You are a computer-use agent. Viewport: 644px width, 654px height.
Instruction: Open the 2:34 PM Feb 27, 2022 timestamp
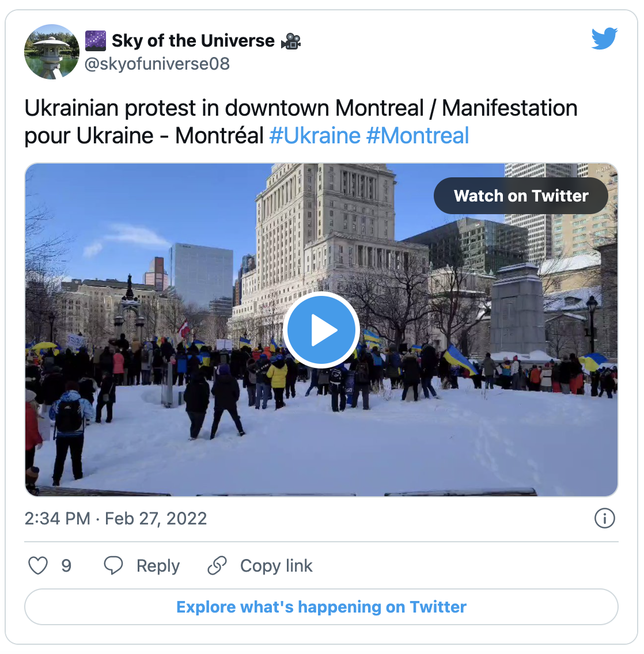click(x=116, y=519)
